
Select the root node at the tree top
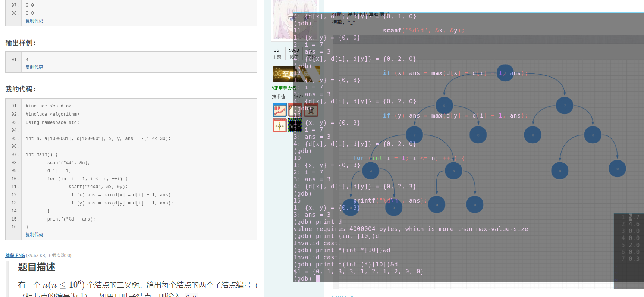505,73
